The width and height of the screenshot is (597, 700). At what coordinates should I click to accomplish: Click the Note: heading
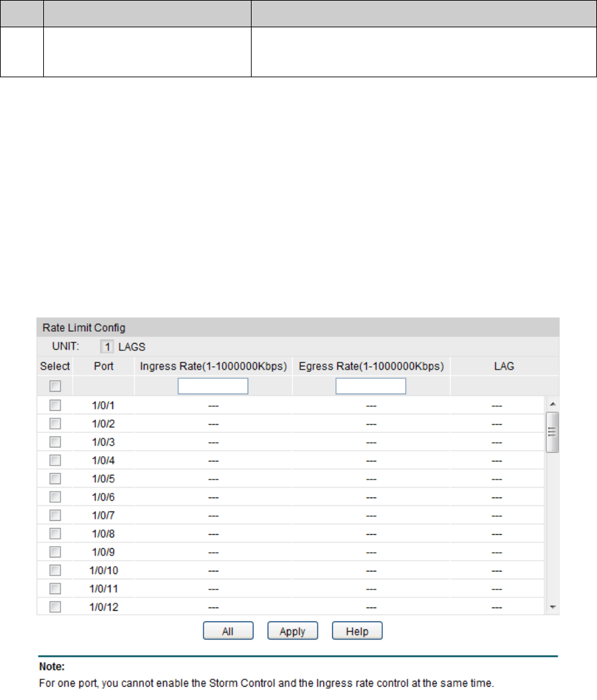tap(52, 667)
